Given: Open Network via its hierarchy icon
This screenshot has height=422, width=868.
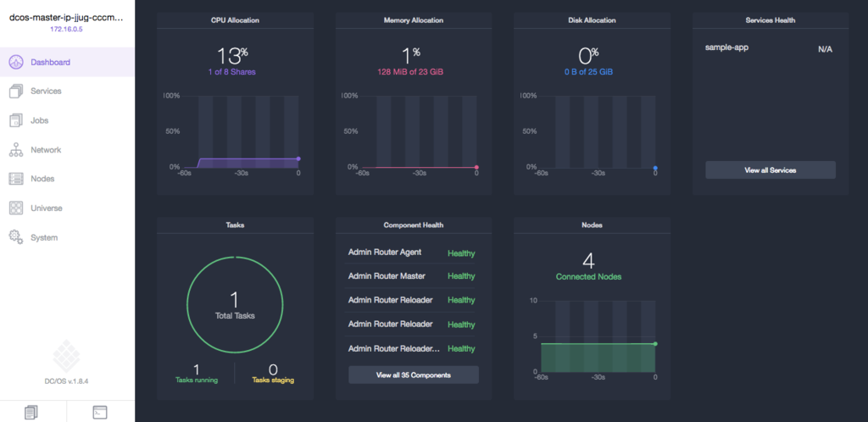Looking at the screenshot, I should click(16, 150).
